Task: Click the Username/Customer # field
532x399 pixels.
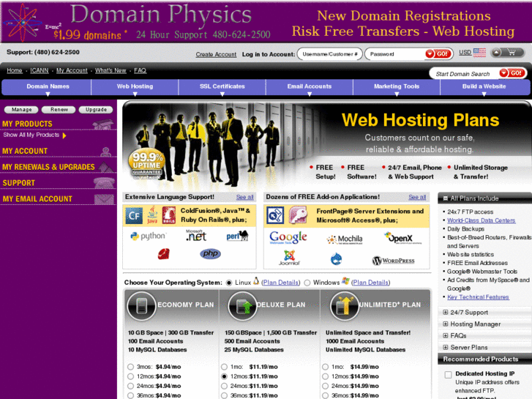Action: [x=330, y=54]
